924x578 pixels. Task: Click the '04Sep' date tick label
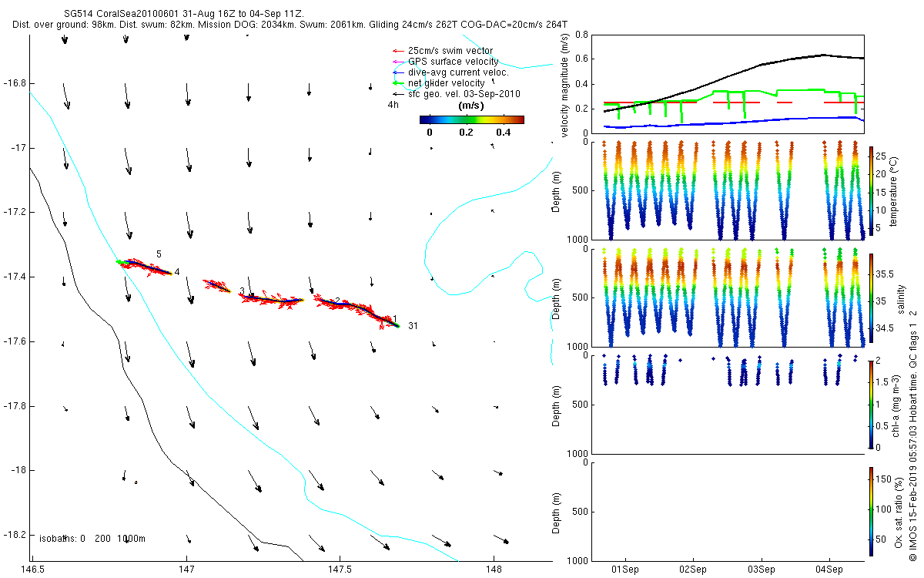[830, 570]
